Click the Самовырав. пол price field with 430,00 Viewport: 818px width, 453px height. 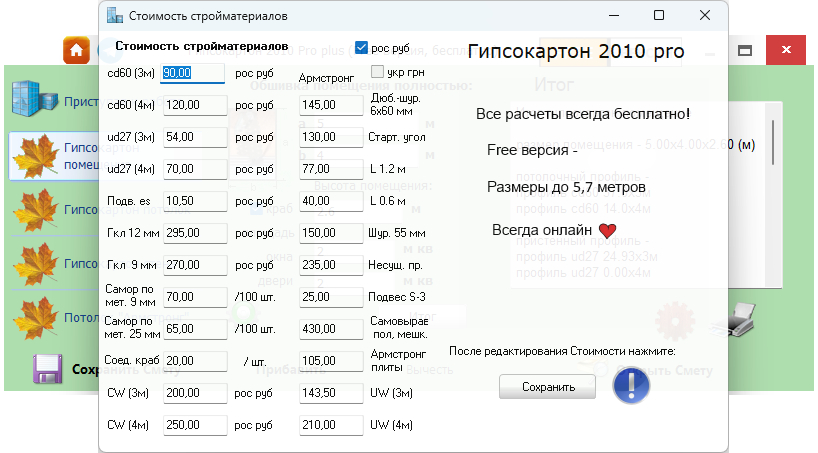pyautogui.click(x=331, y=329)
